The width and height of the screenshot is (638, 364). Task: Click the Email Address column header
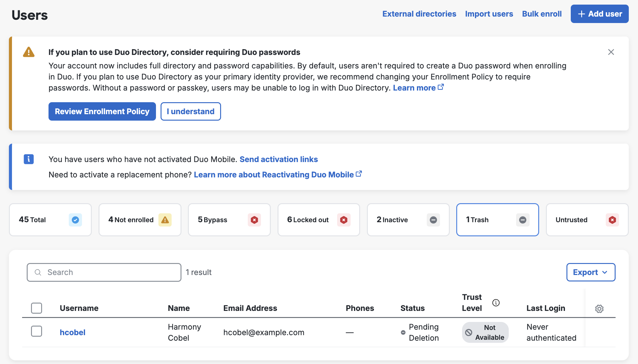pos(250,308)
